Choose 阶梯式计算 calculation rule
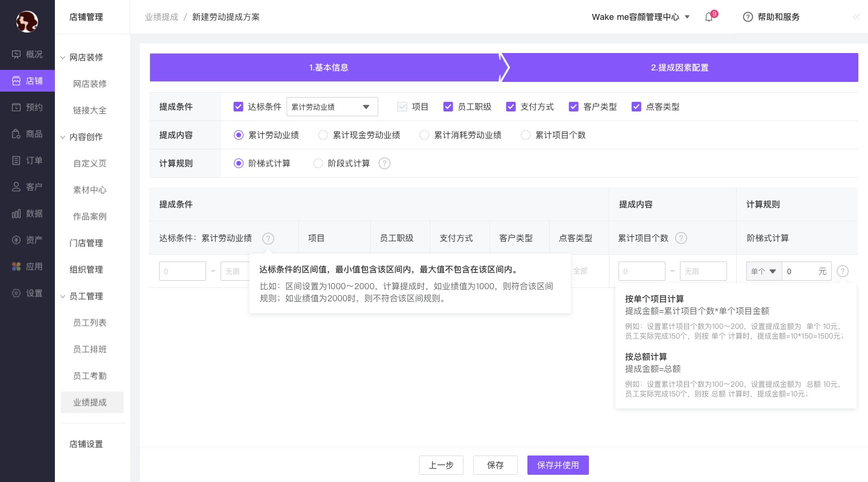 point(238,163)
